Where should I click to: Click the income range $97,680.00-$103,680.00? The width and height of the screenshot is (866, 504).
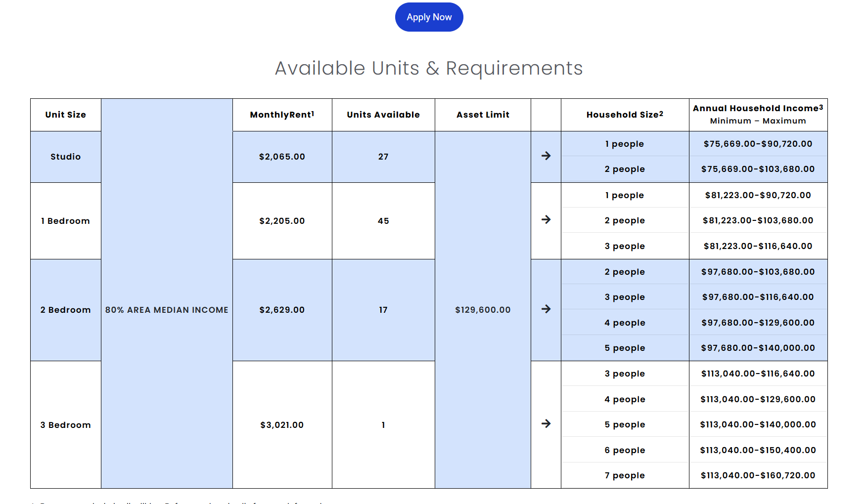(x=758, y=272)
